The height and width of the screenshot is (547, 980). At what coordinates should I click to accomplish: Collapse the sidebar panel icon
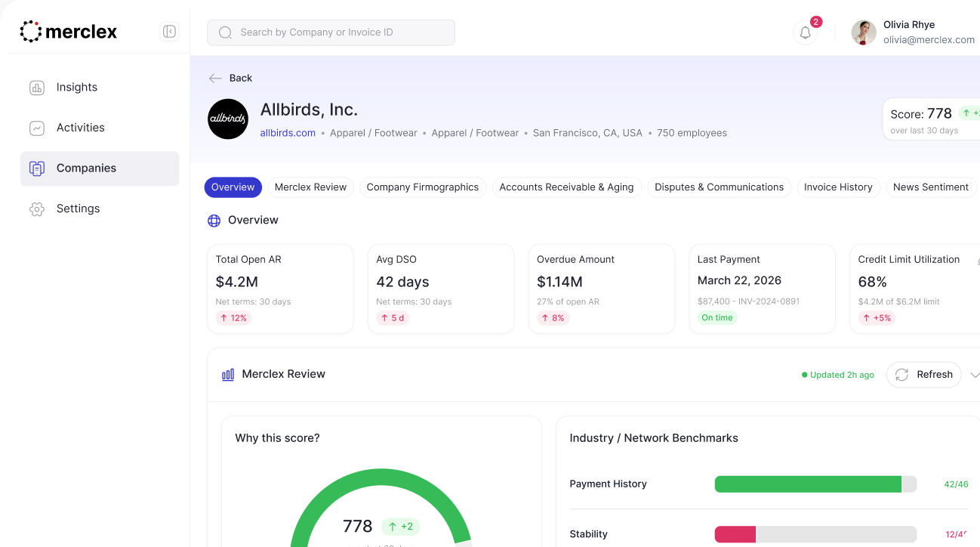pyautogui.click(x=169, y=32)
